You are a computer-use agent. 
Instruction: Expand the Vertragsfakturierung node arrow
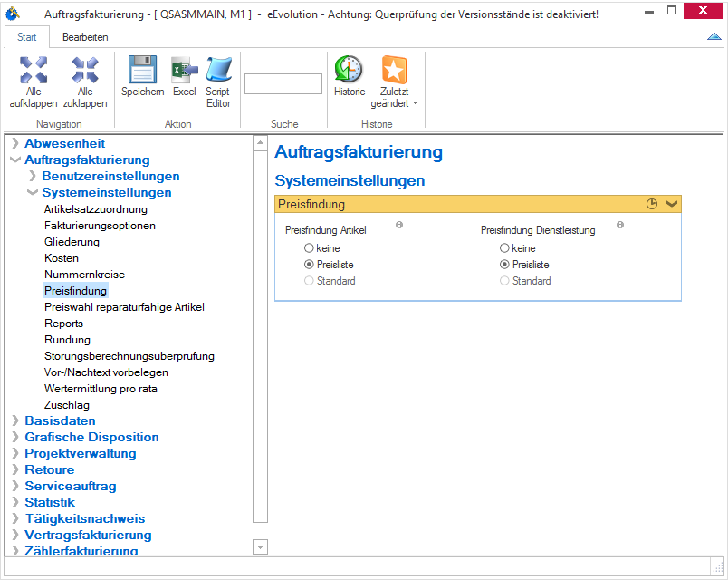[x=15, y=535]
